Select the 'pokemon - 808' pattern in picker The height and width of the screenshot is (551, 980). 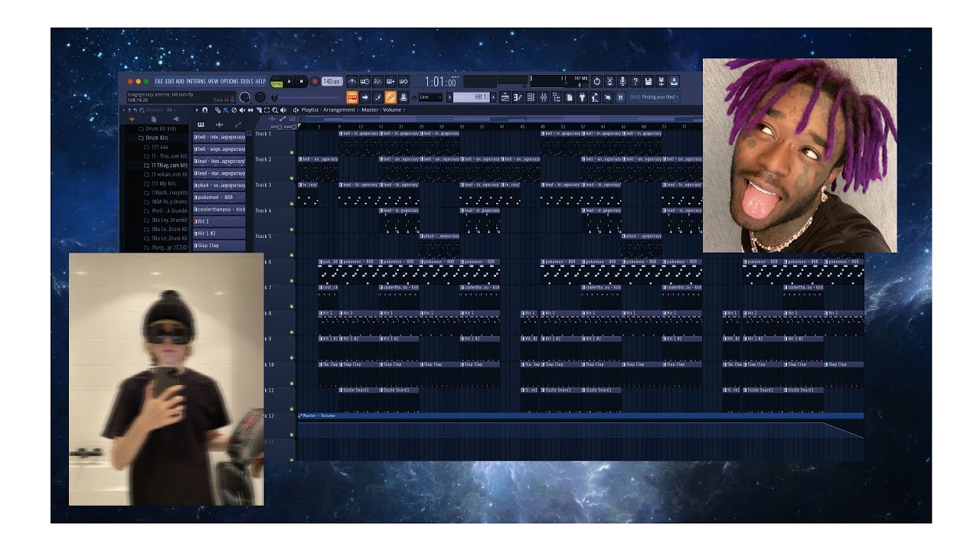click(x=219, y=197)
